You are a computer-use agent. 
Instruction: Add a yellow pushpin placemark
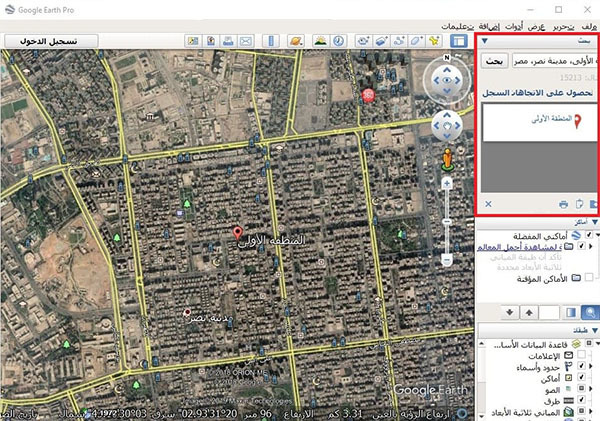434,41
